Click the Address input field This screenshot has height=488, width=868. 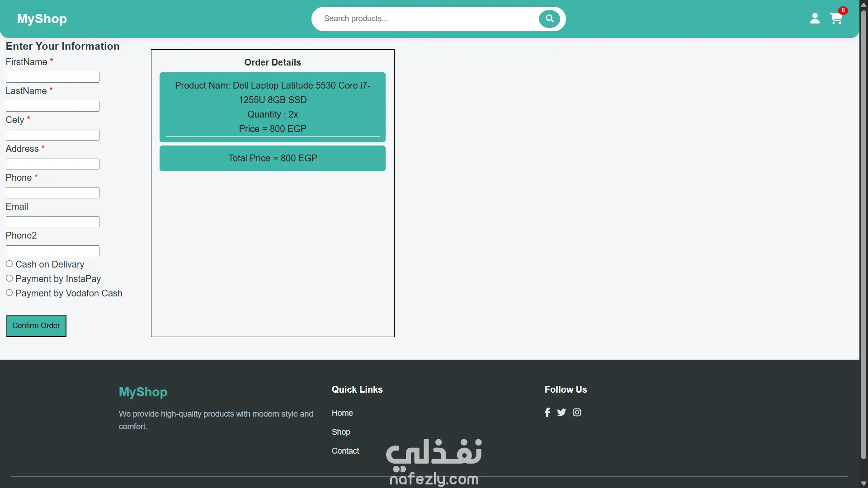pos(52,164)
